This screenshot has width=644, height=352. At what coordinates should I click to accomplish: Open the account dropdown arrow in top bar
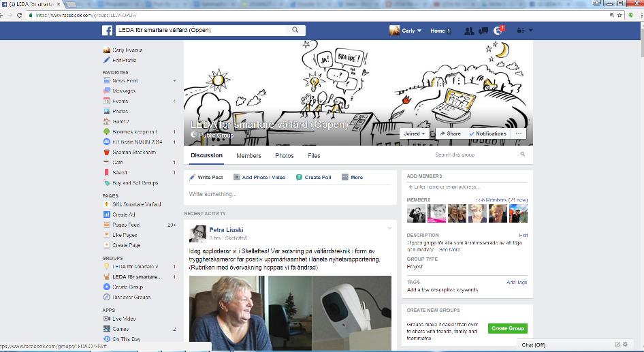pos(530,31)
